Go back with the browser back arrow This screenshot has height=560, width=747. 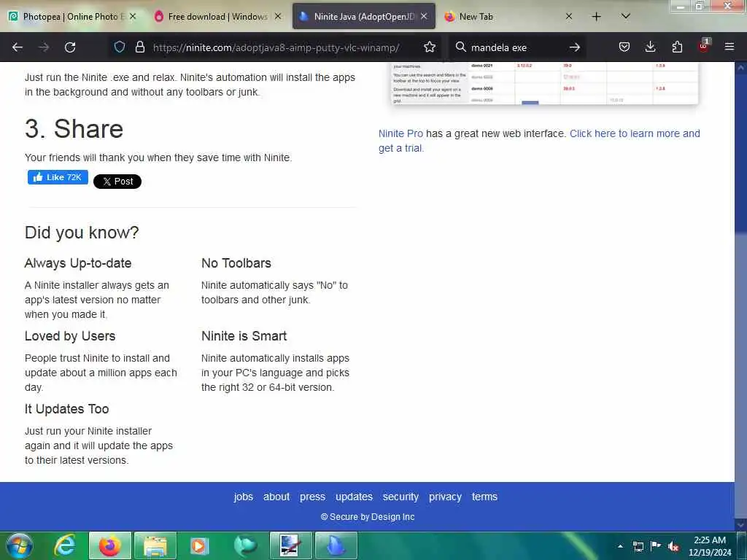[x=18, y=47]
